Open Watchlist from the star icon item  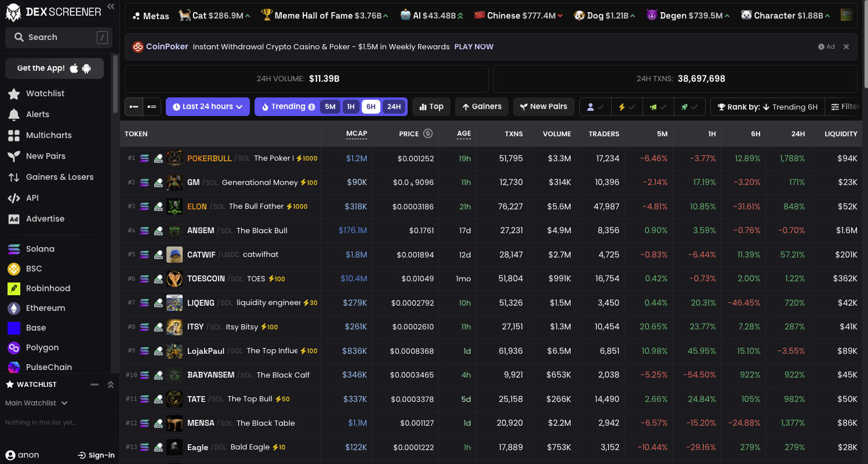[x=13, y=93]
